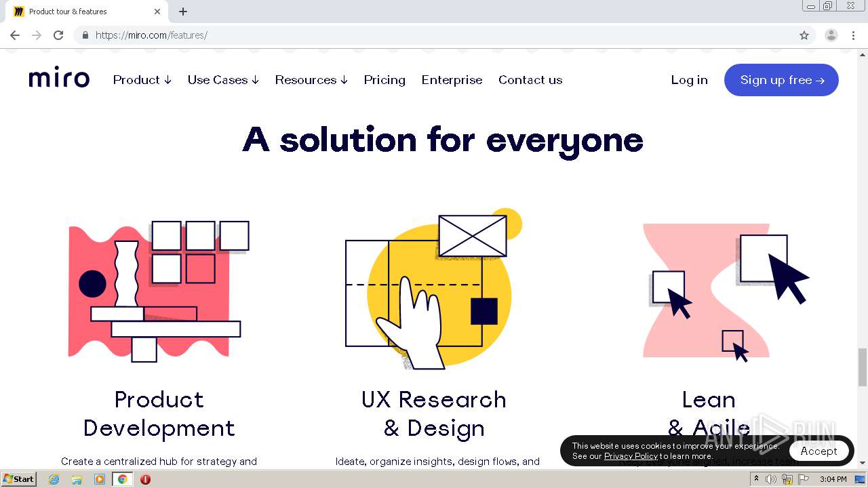Click the scrollbar down arrow
Image resolution: width=868 pixels, height=488 pixels.
(863, 463)
